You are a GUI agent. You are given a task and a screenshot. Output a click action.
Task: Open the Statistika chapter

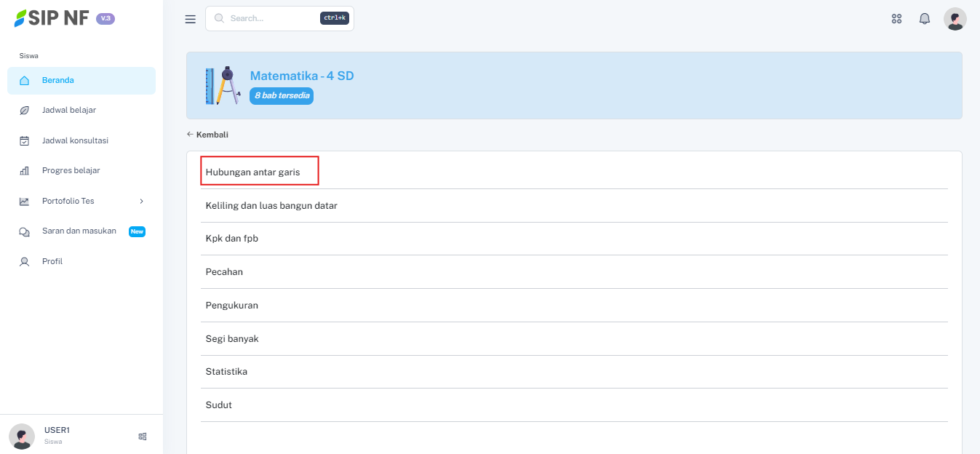226,372
